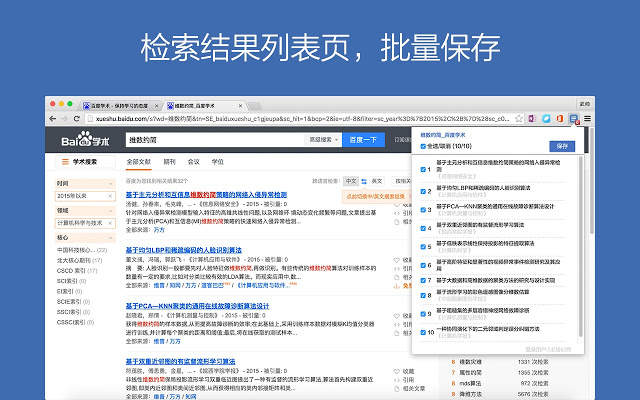Click the browser address bar URL

302,119
